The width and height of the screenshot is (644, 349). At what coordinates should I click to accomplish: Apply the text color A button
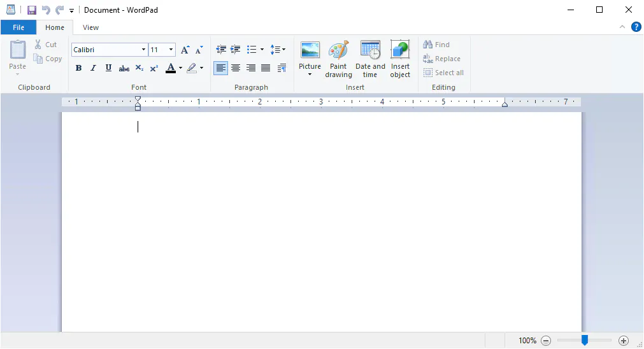click(171, 68)
